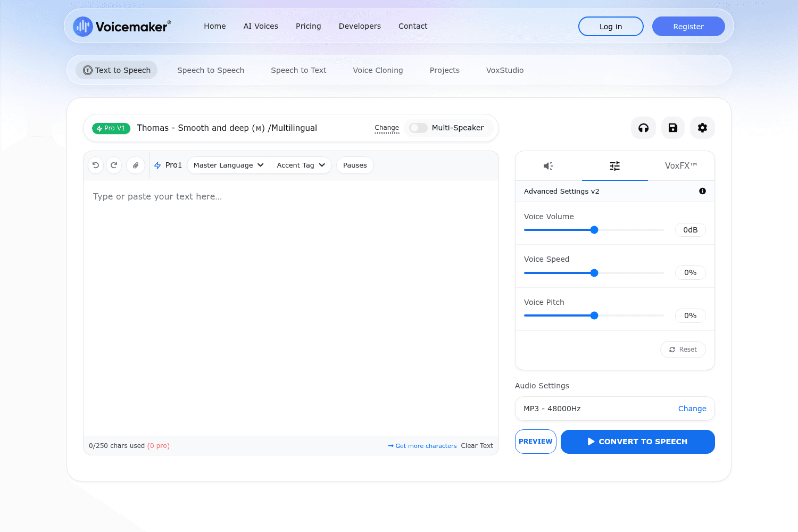
Task: Open the Accent Tag dropdown
Action: (x=301, y=165)
